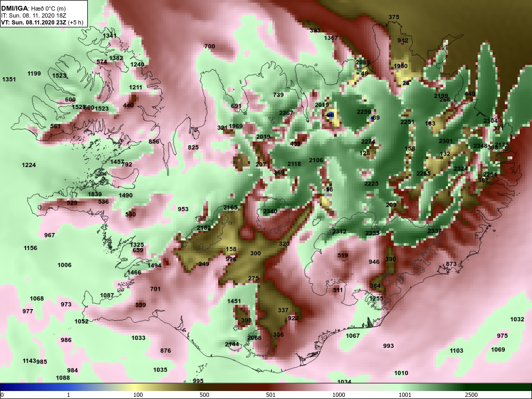This screenshot has height=399, width=532.
Task: Click the 'DMI/IGA: Hæð 0°C (m)' title text
Action: (33, 9)
